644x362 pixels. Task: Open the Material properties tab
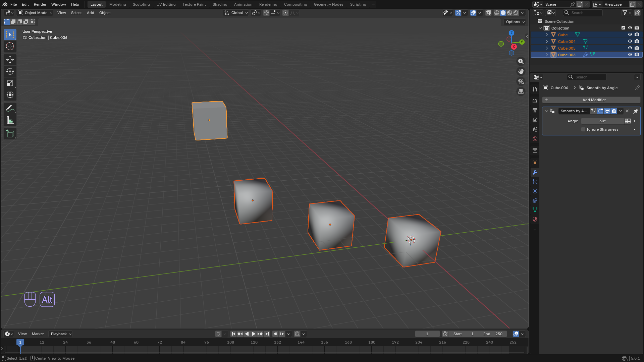point(535,219)
